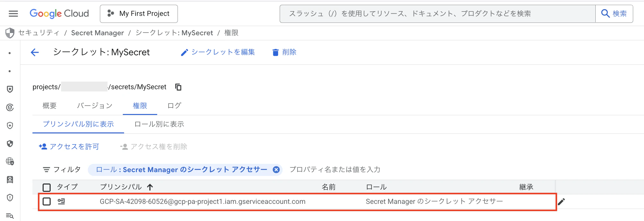
Task: Open the hamburger navigation menu
Action: click(13, 14)
